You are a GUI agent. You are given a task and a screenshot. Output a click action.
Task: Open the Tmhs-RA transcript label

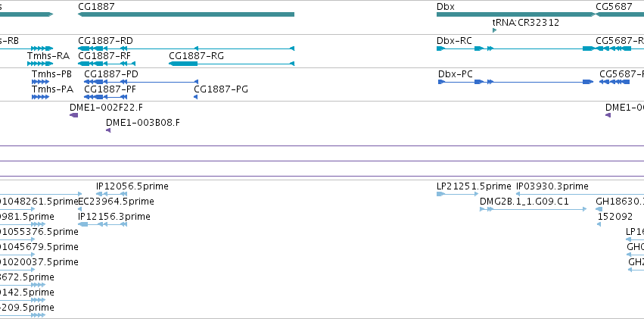pyautogui.click(x=48, y=56)
